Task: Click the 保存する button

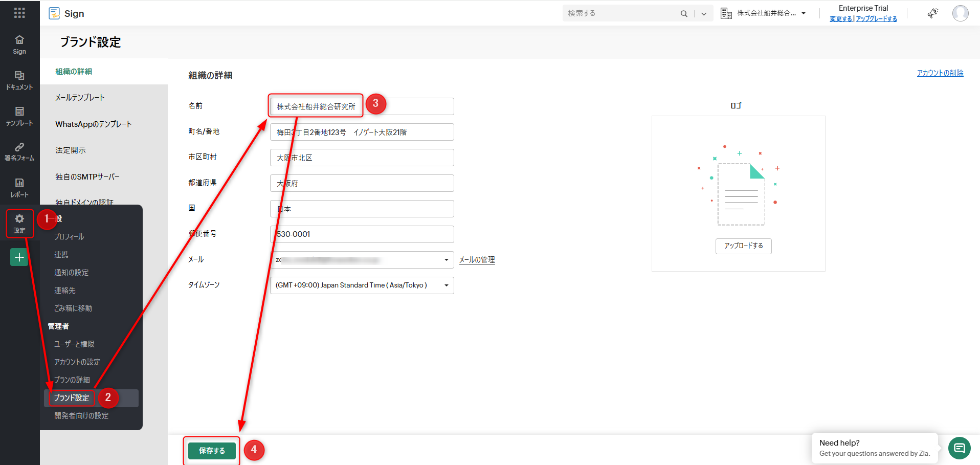Action: [212, 451]
